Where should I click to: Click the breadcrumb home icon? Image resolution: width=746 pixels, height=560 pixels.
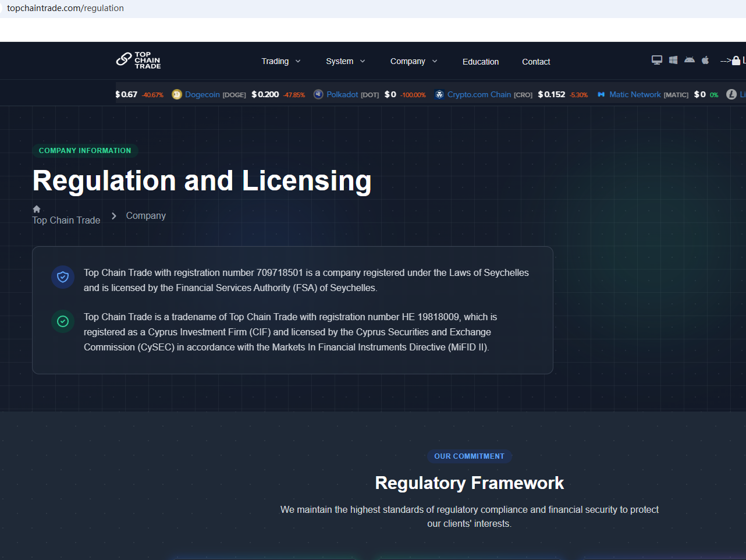pos(37,209)
